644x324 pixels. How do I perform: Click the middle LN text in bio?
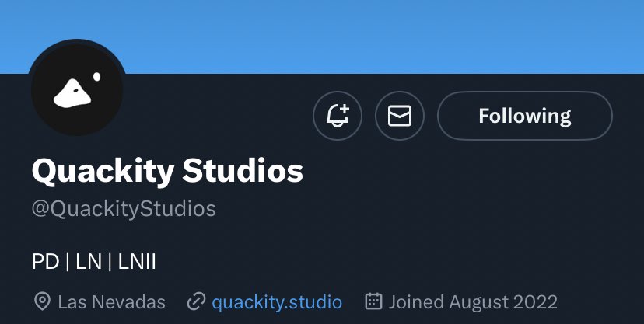(x=89, y=262)
